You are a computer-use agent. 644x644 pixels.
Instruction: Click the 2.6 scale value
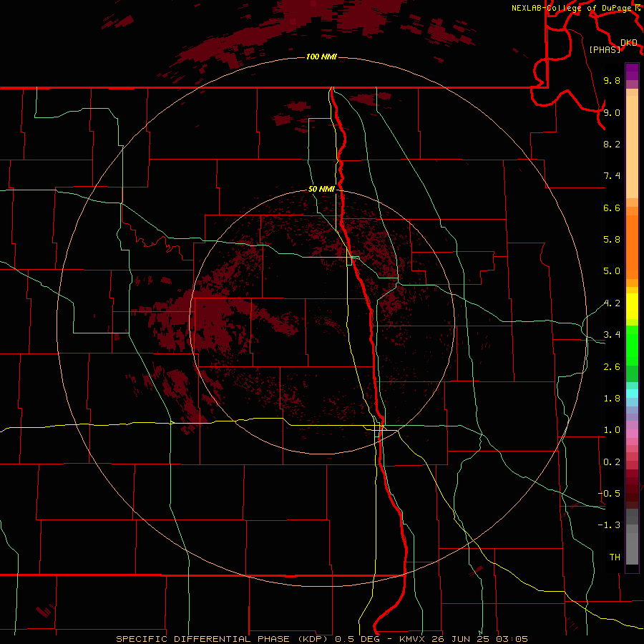coord(612,367)
